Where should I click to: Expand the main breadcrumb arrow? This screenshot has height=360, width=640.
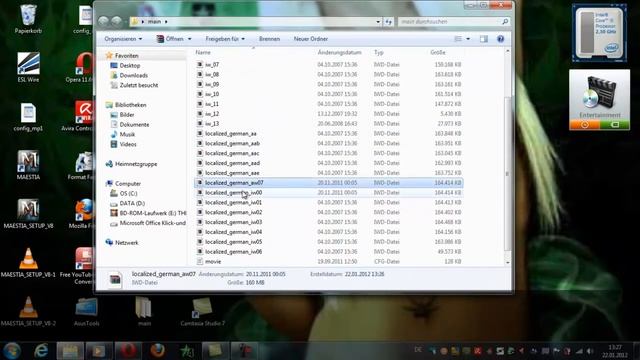[166, 22]
